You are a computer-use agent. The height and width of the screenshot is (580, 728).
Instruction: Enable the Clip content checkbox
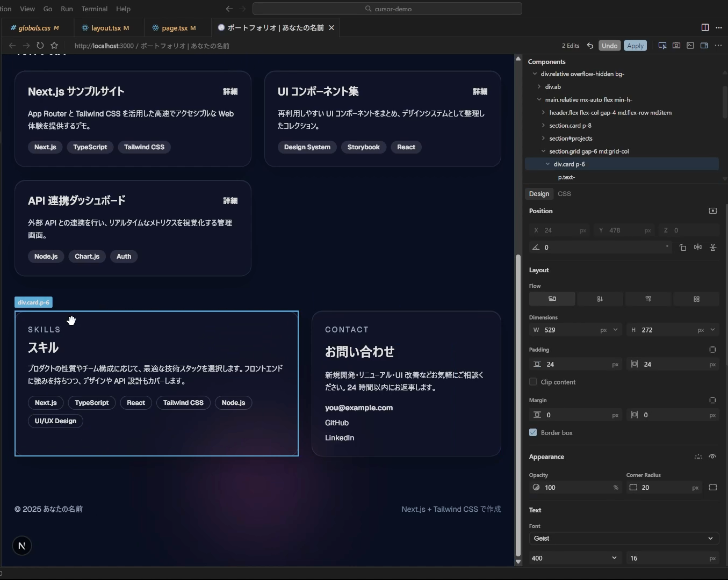(x=533, y=382)
